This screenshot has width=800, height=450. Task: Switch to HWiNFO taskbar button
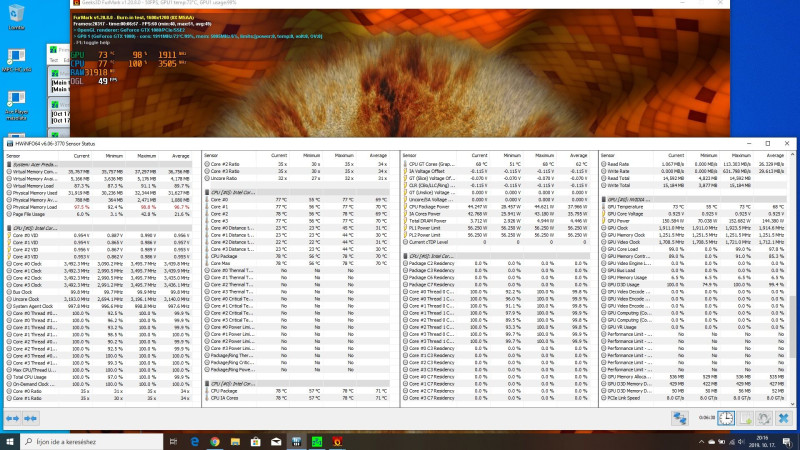(x=296, y=442)
